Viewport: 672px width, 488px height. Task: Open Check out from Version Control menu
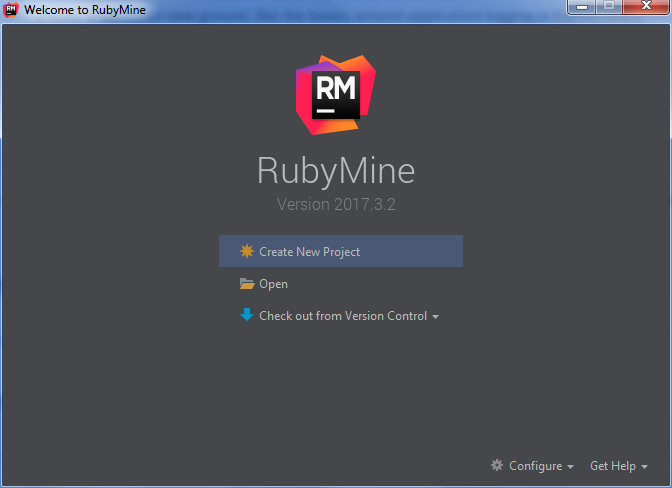coord(342,316)
